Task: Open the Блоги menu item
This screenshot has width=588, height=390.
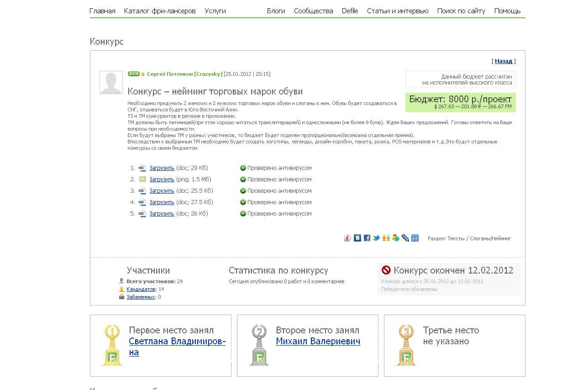Action: [x=276, y=11]
